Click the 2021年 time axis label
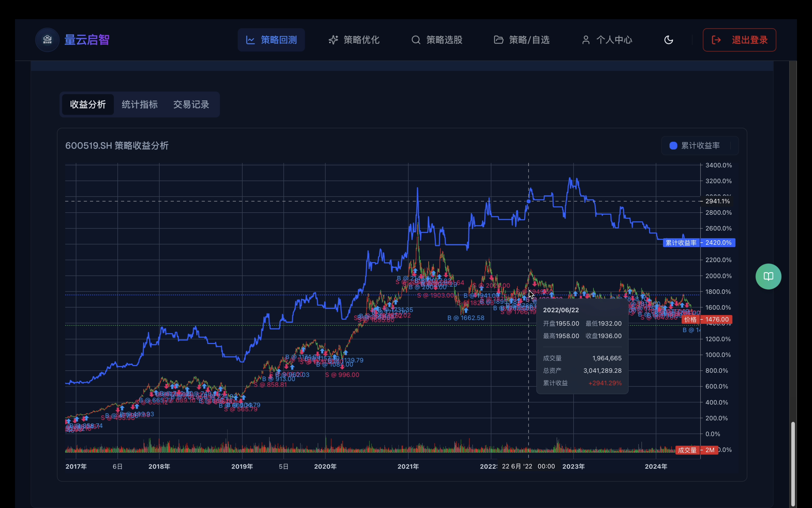 click(x=408, y=466)
